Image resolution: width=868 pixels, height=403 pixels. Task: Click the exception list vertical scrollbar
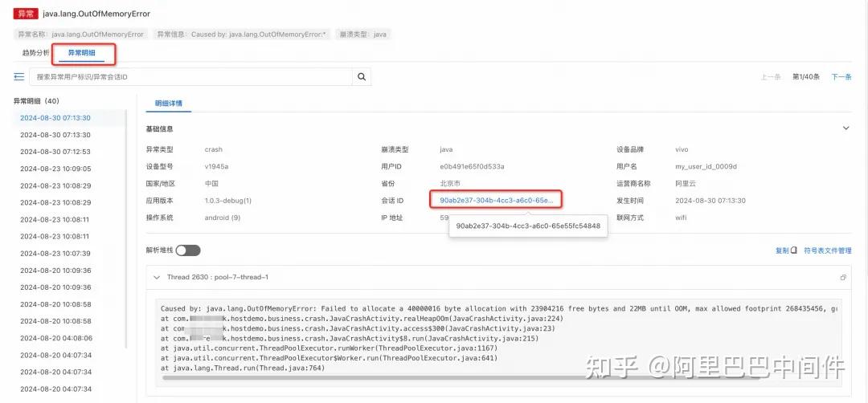[x=127, y=230]
